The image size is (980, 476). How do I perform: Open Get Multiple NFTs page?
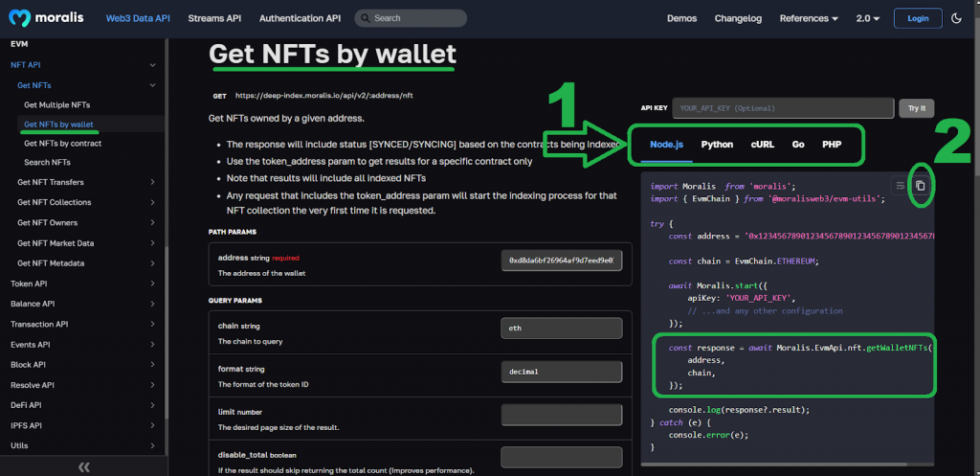click(x=56, y=104)
